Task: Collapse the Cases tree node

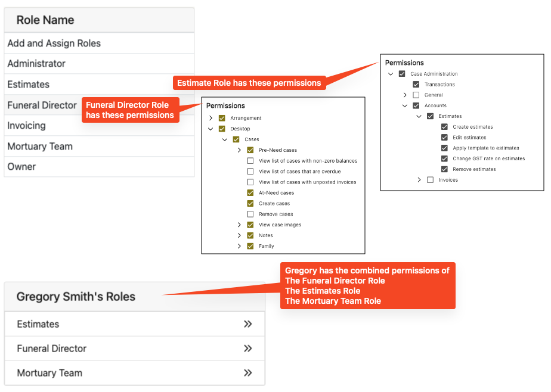Action: pos(225,139)
